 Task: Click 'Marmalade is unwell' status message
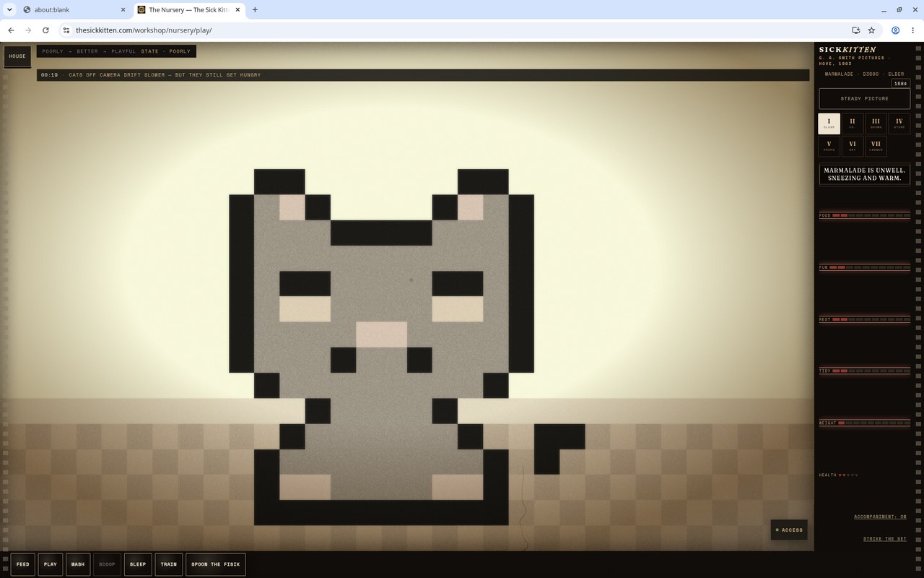(864, 174)
